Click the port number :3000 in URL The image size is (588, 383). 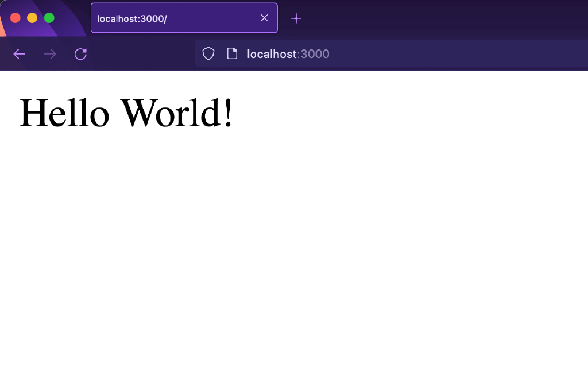314,54
